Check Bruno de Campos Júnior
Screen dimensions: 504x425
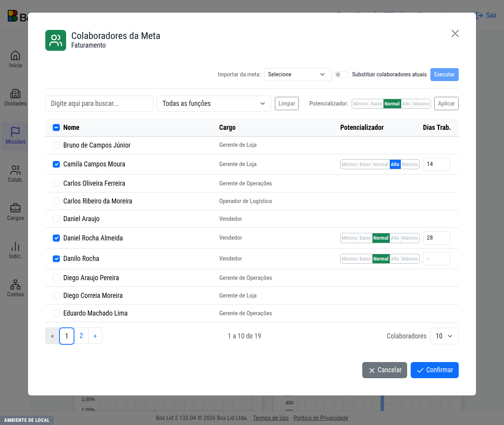(56, 145)
